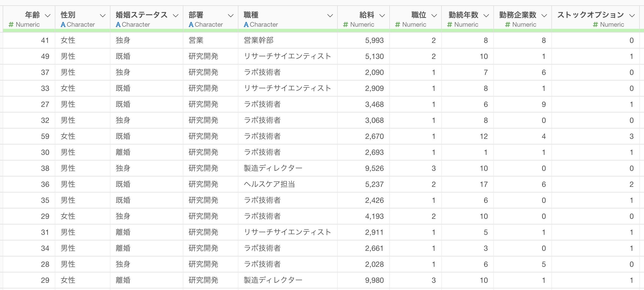644x290 pixels.
Task: Select the 婚姻ステータス column header name
Action: (x=142, y=15)
